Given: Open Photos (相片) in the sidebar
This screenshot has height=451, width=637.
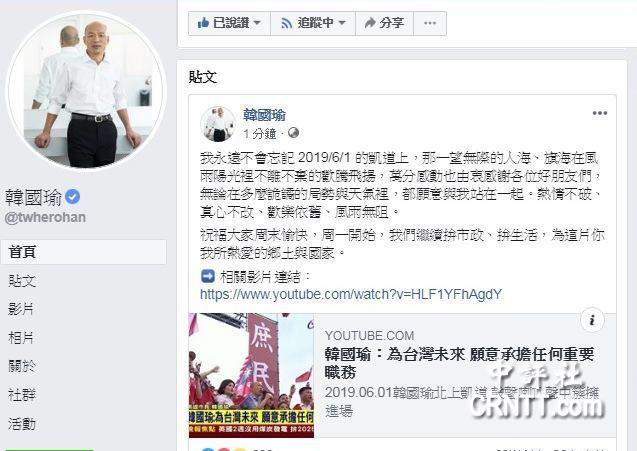Looking at the screenshot, I should (21, 338).
